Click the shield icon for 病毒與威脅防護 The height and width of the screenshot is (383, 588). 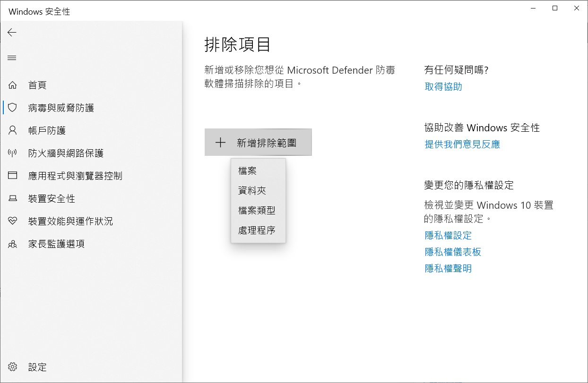coord(13,108)
